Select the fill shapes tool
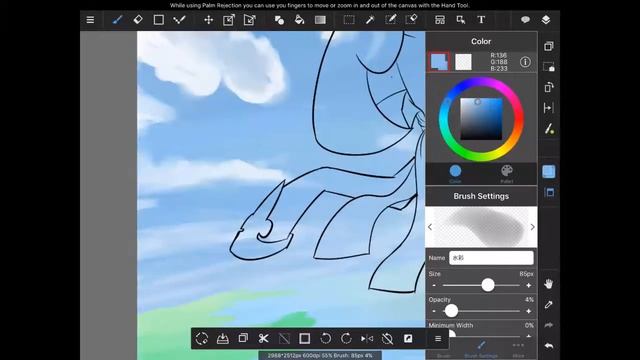 (x=279, y=20)
